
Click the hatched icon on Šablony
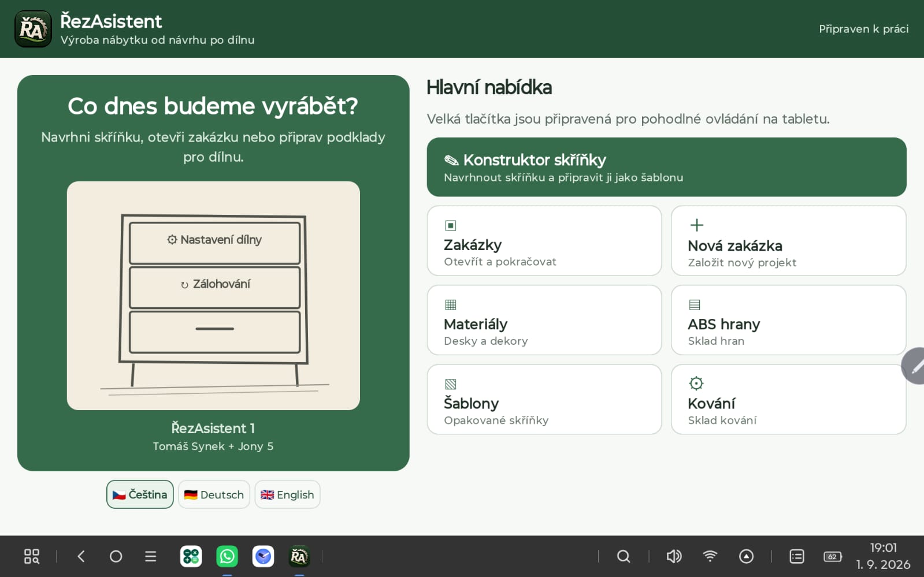tap(451, 384)
